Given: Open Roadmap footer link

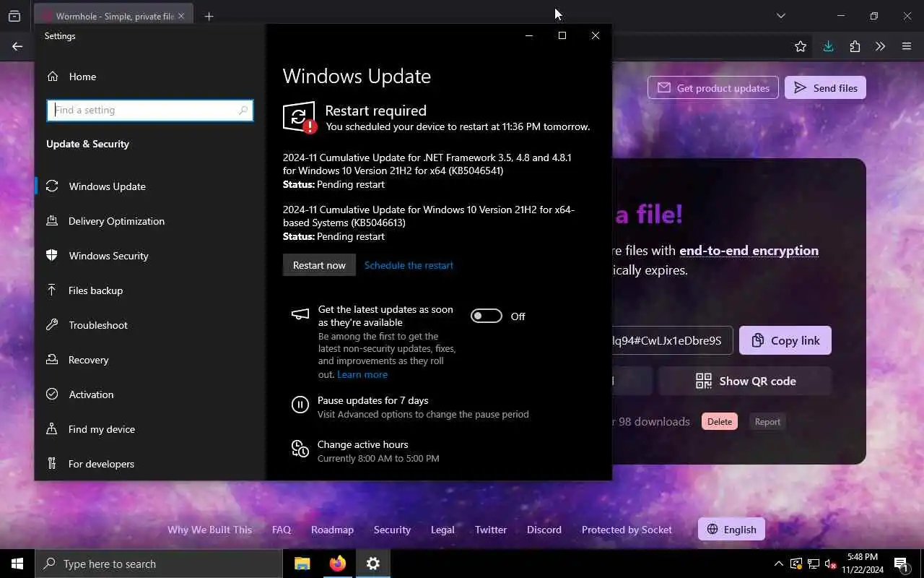Looking at the screenshot, I should click(x=332, y=530).
